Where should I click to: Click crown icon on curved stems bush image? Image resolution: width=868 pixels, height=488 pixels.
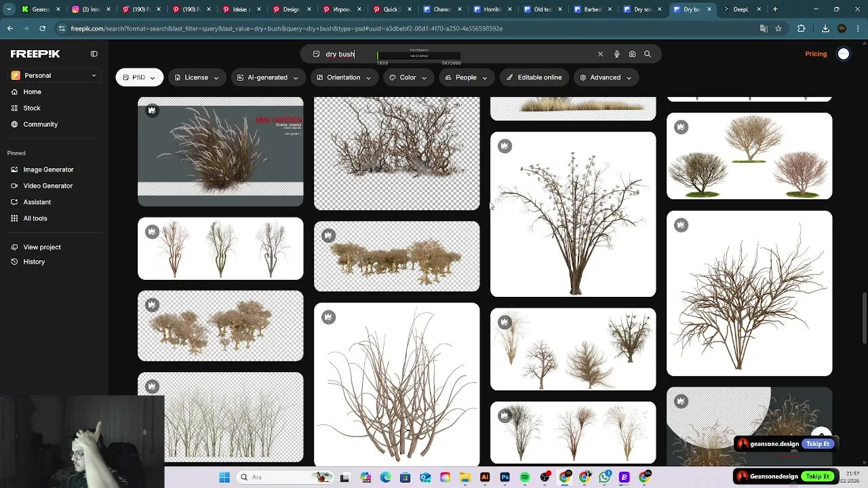pyautogui.click(x=328, y=317)
